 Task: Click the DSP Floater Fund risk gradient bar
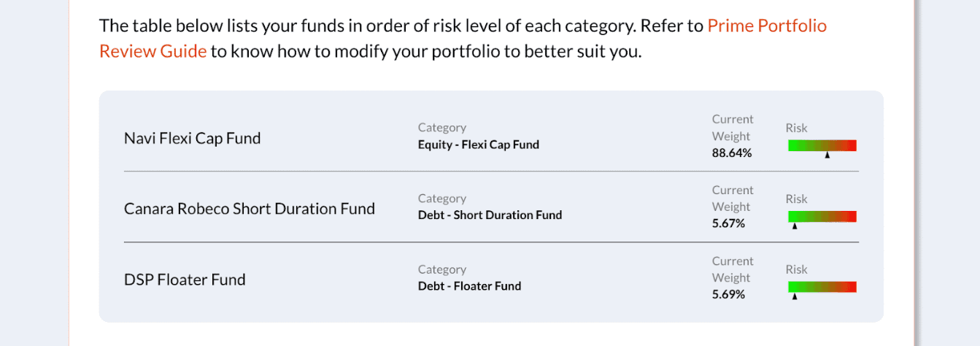coord(822,287)
